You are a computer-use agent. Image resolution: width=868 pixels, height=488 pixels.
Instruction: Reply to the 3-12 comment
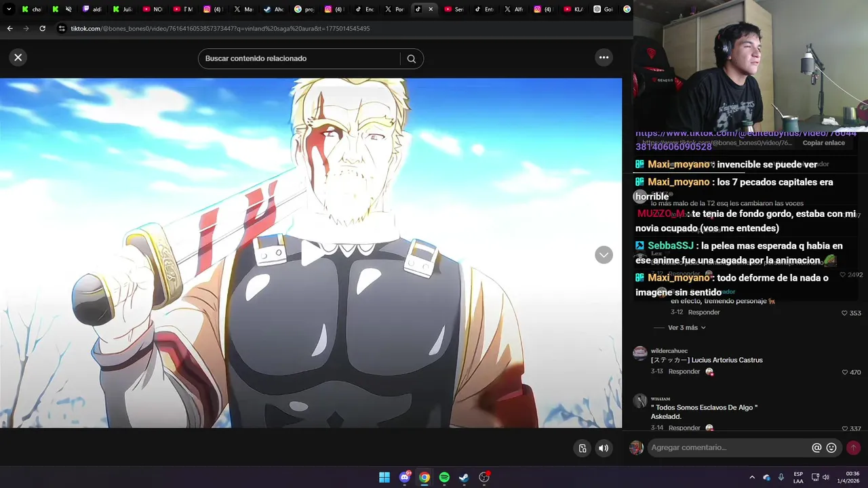pyautogui.click(x=704, y=312)
